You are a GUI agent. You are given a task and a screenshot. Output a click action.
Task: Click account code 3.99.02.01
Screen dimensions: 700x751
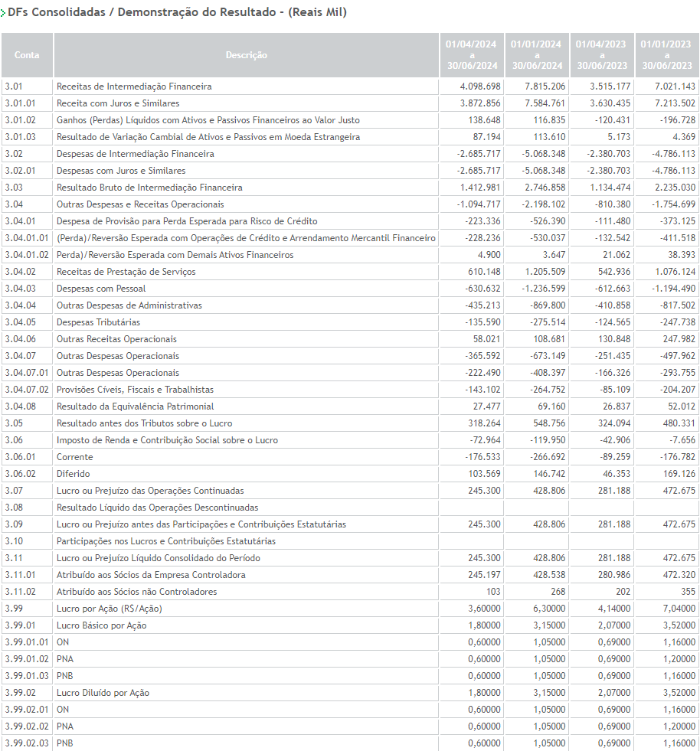coord(26,710)
